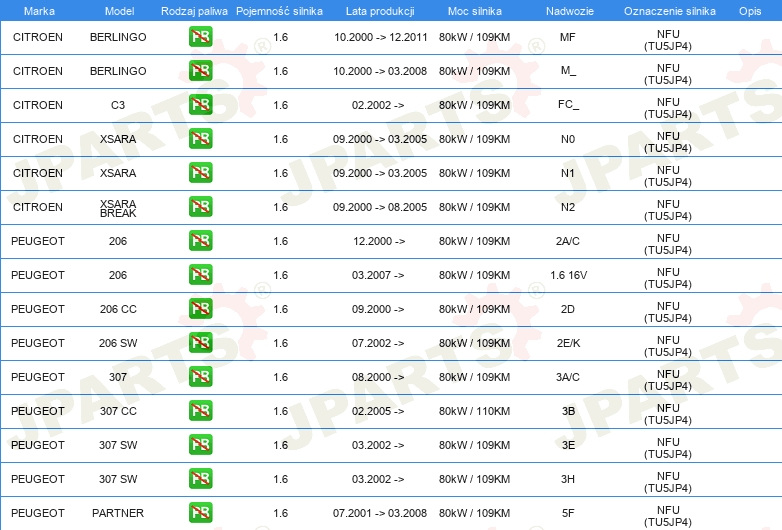The image size is (782, 530).
Task: Click the fuel icon in the XSARA N1 row
Action: coord(200,173)
